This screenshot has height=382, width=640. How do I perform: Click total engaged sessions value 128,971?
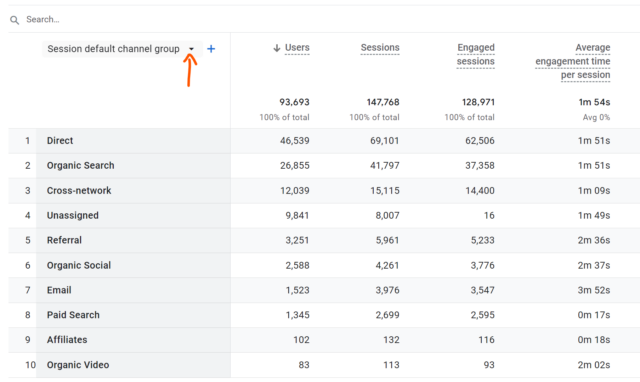point(478,102)
